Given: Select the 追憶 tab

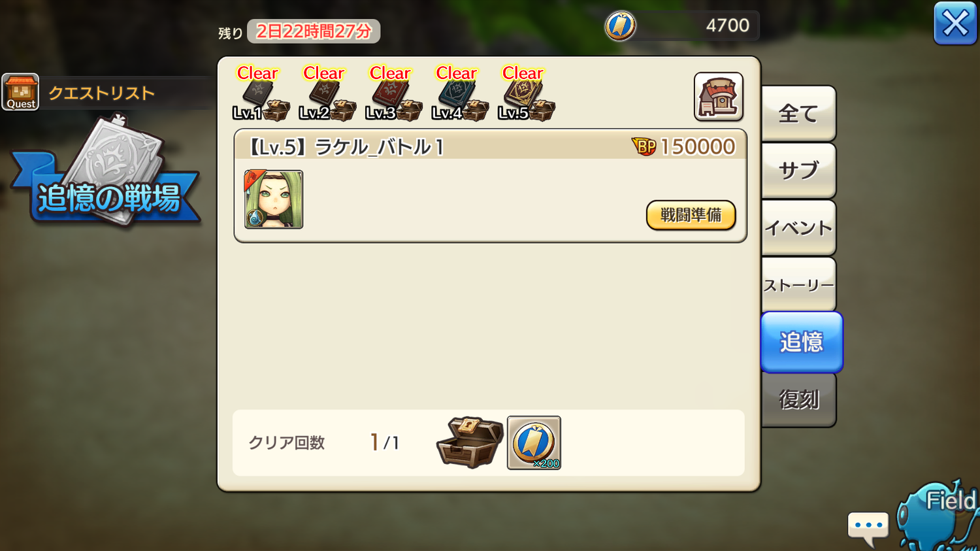Looking at the screenshot, I should [802, 342].
